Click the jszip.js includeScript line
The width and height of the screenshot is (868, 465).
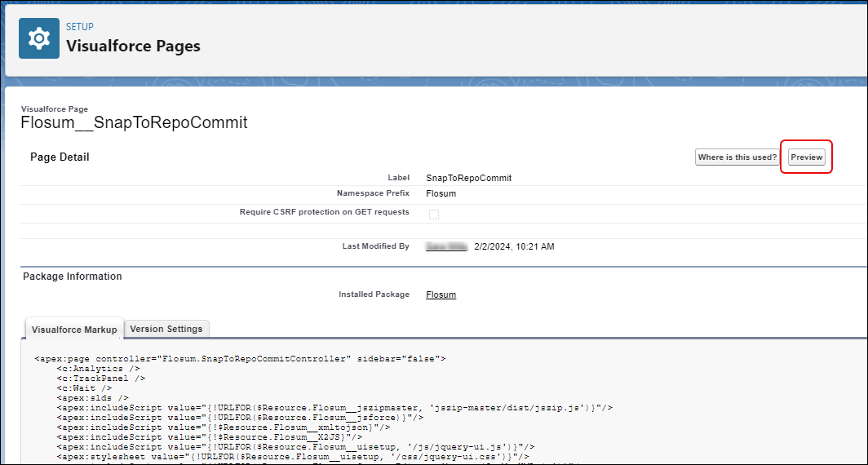pos(334,407)
